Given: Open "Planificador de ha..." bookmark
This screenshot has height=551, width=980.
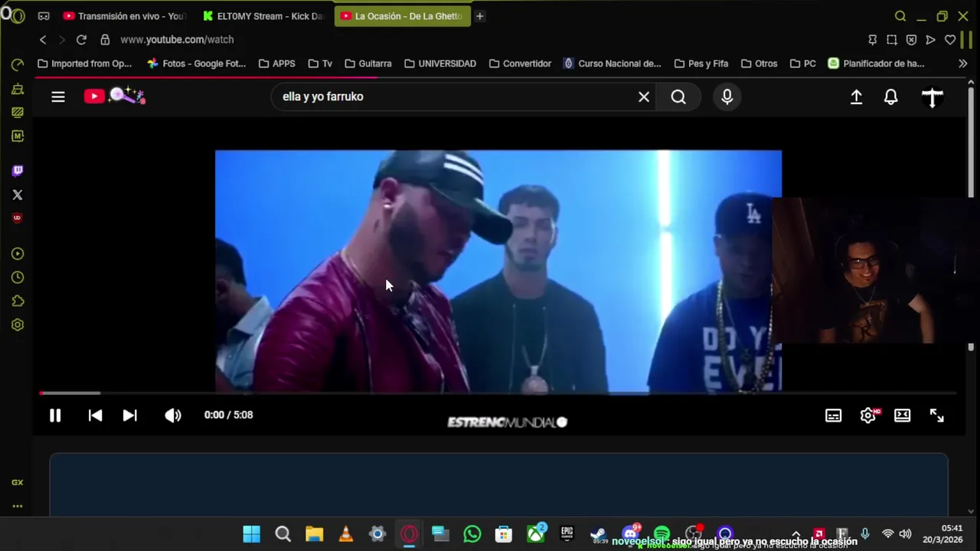Looking at the screenshot, I should click(877, 64).
